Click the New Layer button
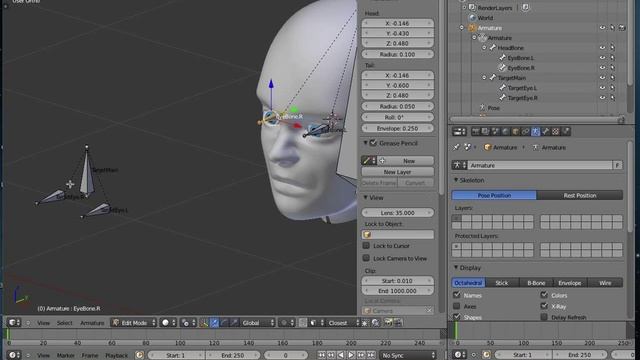The width and height of the screenshot is (640, 360). click(x=398, y=172)
